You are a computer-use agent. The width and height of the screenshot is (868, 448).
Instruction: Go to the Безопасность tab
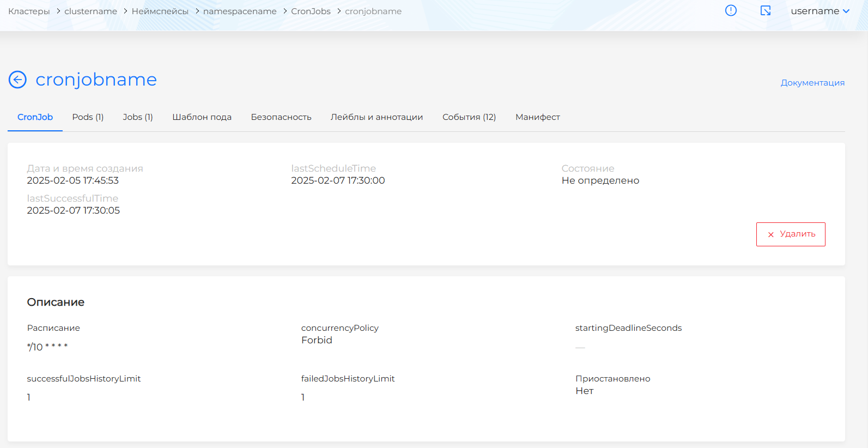coord(281,117)
